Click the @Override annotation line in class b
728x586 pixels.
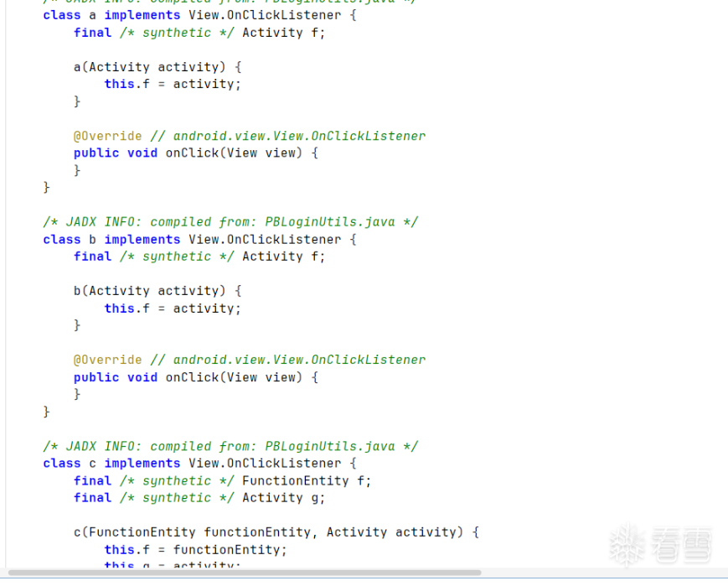(250, 360)
